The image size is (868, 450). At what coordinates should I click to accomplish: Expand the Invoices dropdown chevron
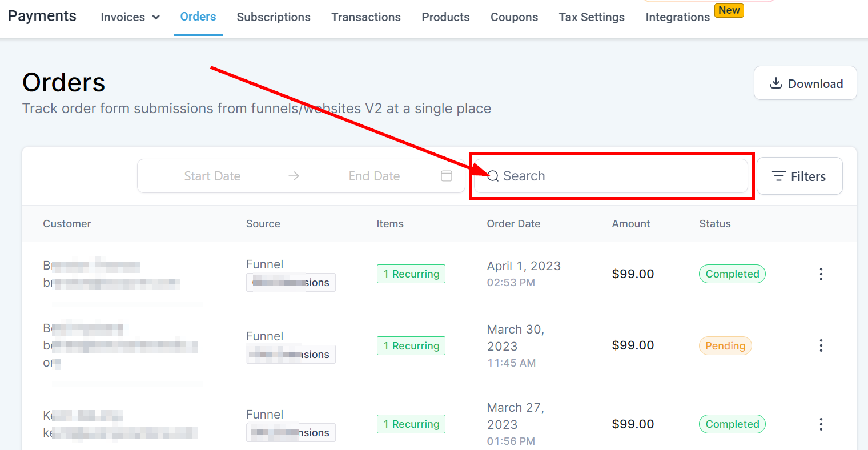coord(156,18)
